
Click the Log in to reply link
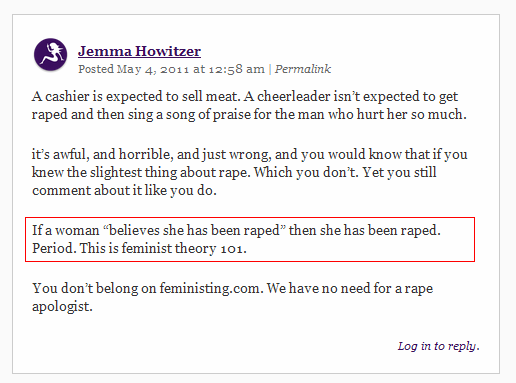point(438,346)
